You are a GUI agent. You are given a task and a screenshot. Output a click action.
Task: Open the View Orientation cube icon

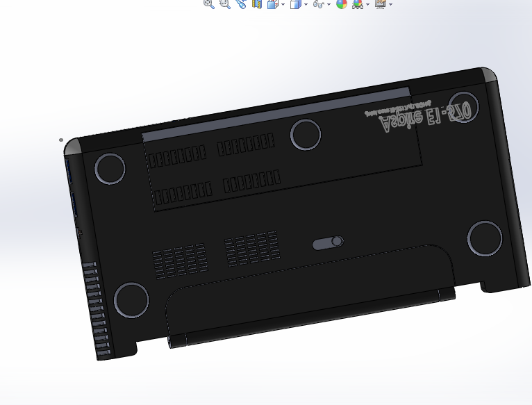pos(273,3)
